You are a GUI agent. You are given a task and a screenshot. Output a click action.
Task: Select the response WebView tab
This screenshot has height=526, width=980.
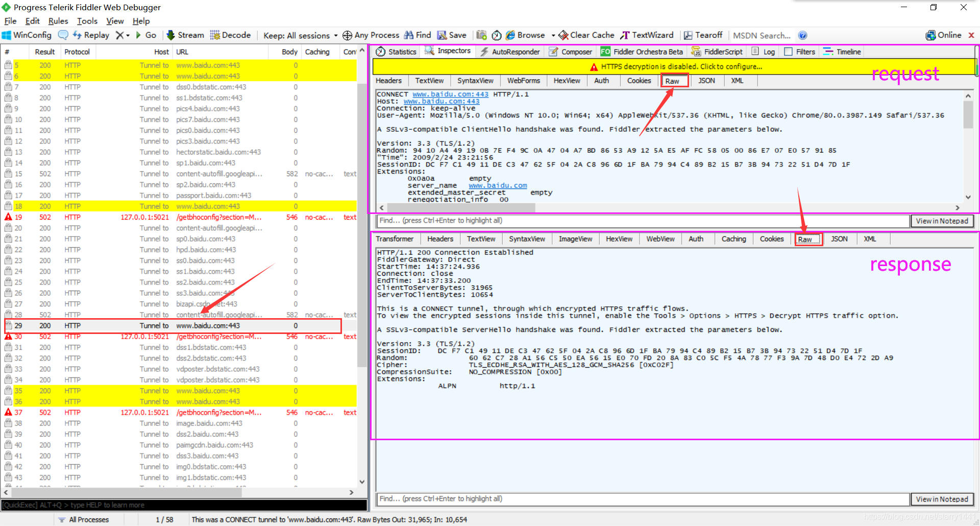[x=660, y=239]
